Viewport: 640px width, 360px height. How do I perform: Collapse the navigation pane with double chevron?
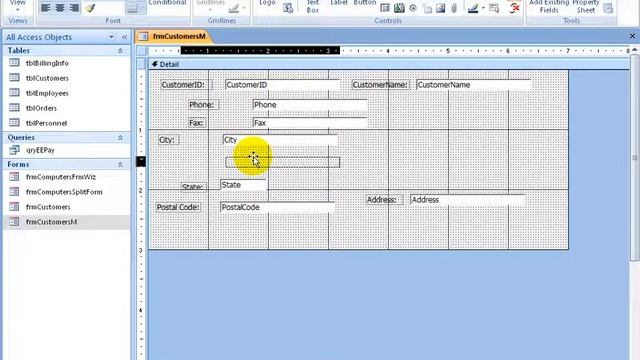[124, 37]
